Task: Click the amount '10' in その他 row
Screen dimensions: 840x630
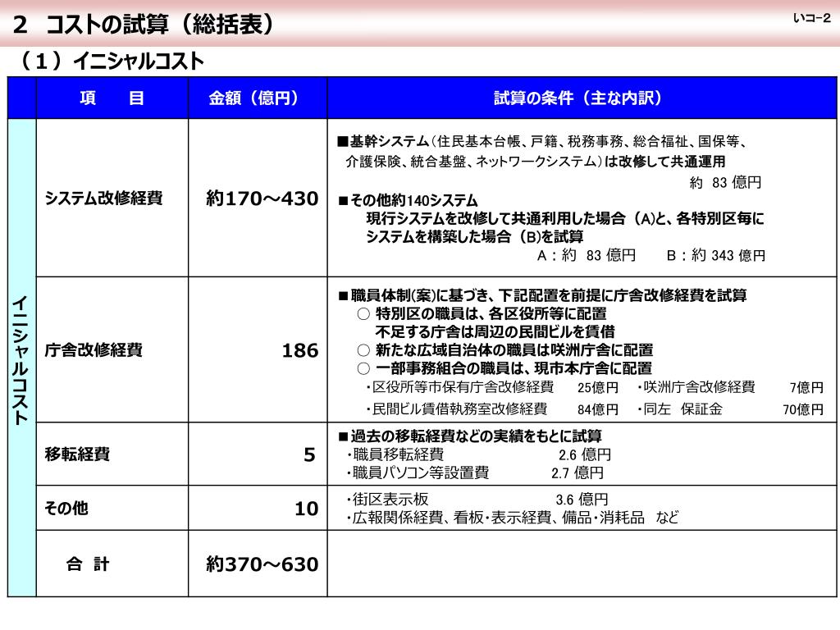Action: [x=307, y=509]
